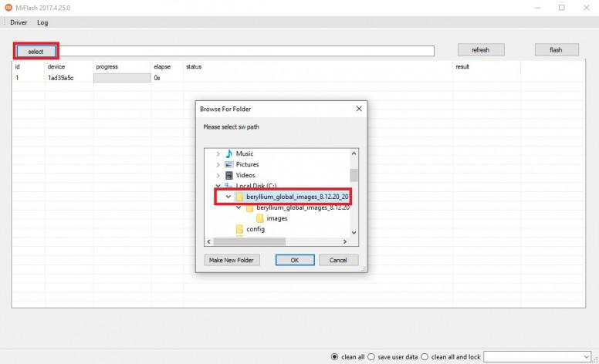
Task: Click the highlighted beryllium folder icon
Action: (x=239, y=197)
